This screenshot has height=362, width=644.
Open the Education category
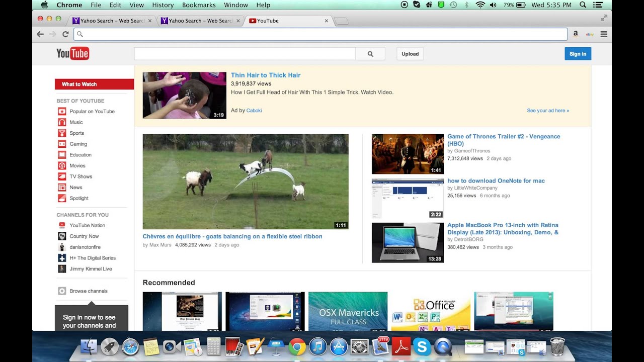click(80, 155)
